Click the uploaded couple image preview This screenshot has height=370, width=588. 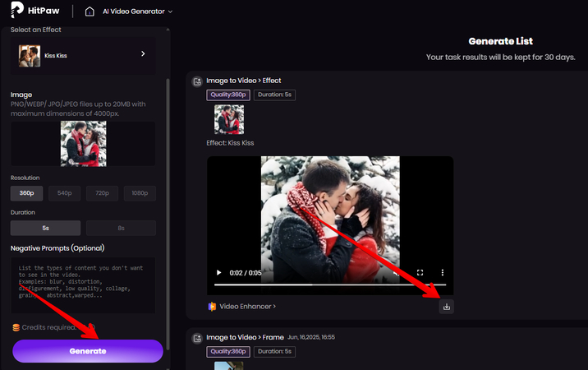pyautogui.click(x=83, y=144)
